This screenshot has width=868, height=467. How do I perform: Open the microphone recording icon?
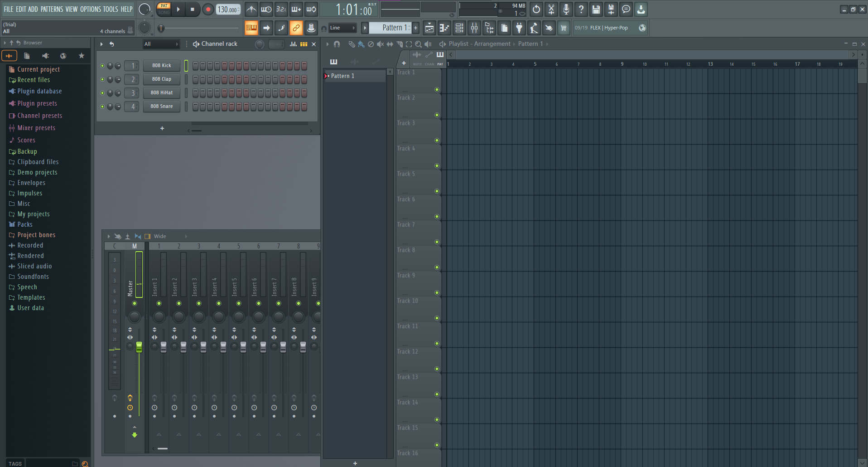tap(566, 9)
